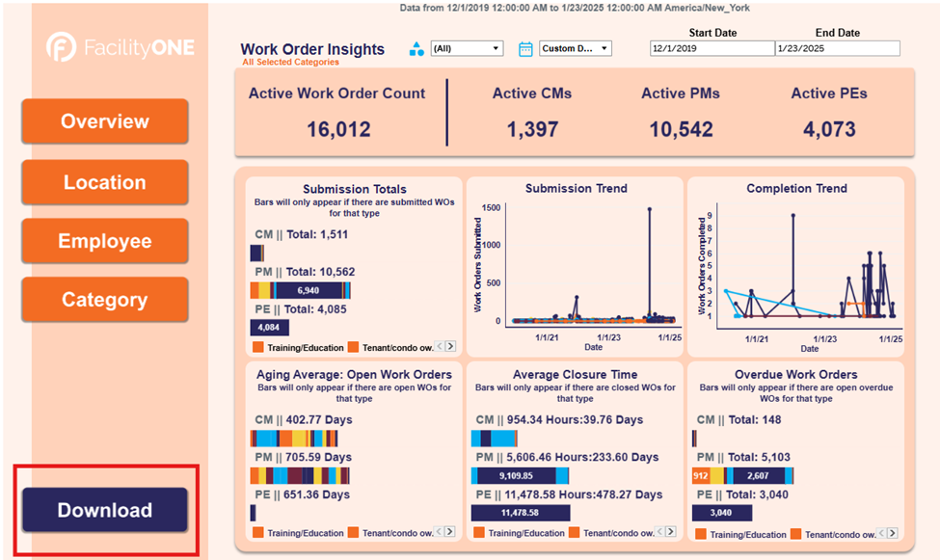
Task: Click the "PM || Total: 10,562" label
Action: point(305,272)
